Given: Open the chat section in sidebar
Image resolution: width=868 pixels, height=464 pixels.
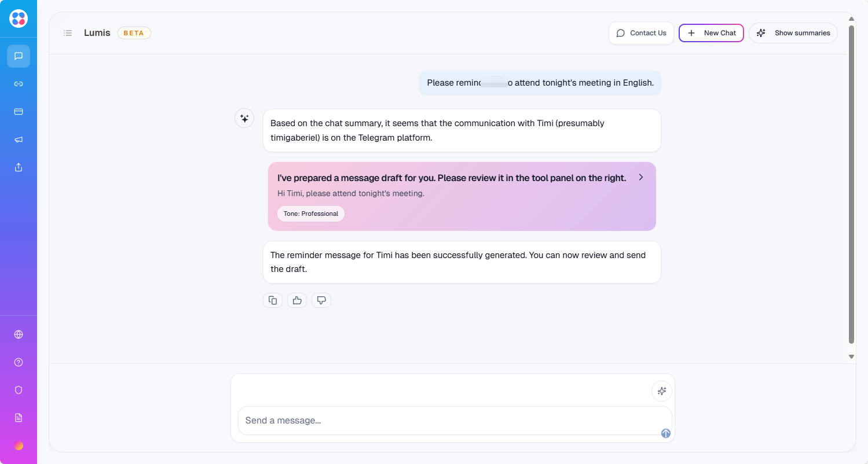Looking at the screenshot, I should tap(19, 56).
